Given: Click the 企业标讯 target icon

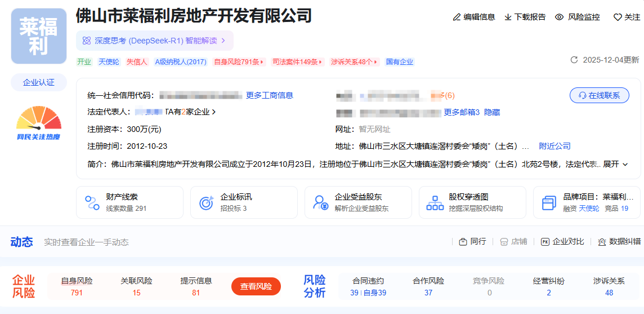Looking at the screenshot, I should pyautogui.click(x=206, y=202).
